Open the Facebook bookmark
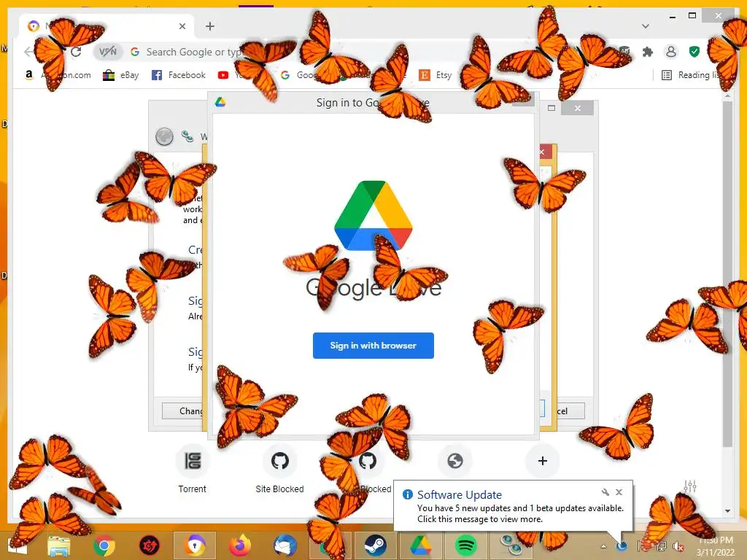 [x=179, y=75]
